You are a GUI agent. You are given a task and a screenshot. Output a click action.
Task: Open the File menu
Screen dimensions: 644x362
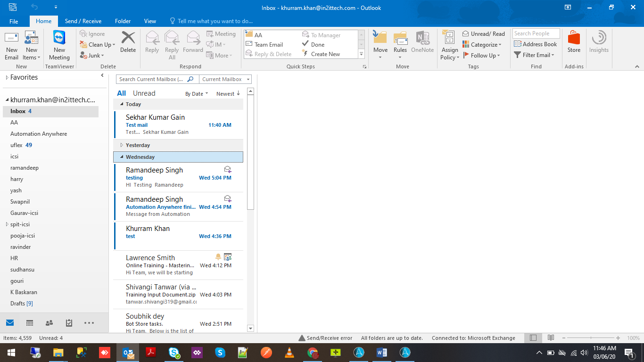pos(14,21)
